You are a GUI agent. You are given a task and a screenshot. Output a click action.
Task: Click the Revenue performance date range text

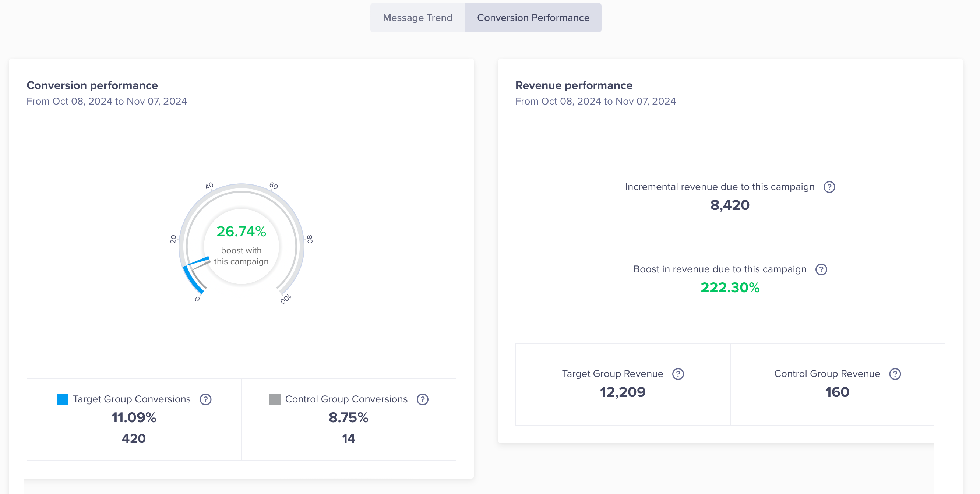[x=595, y=102]
